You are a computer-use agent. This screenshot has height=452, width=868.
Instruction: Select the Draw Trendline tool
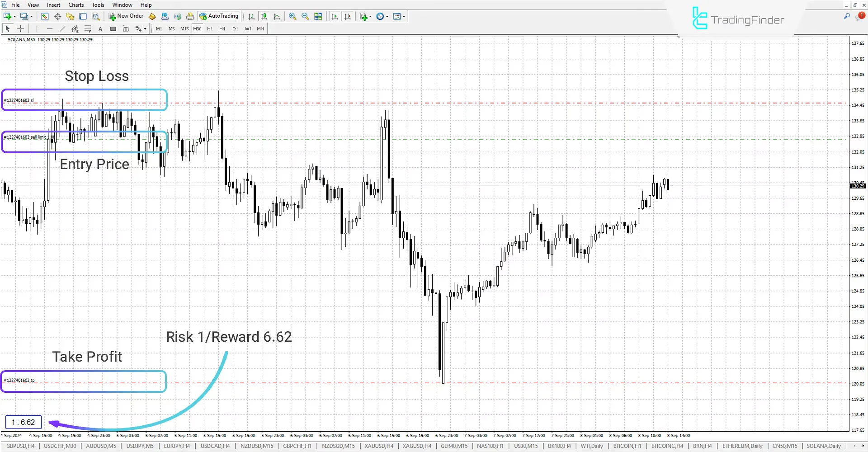(x=62, y=28)
